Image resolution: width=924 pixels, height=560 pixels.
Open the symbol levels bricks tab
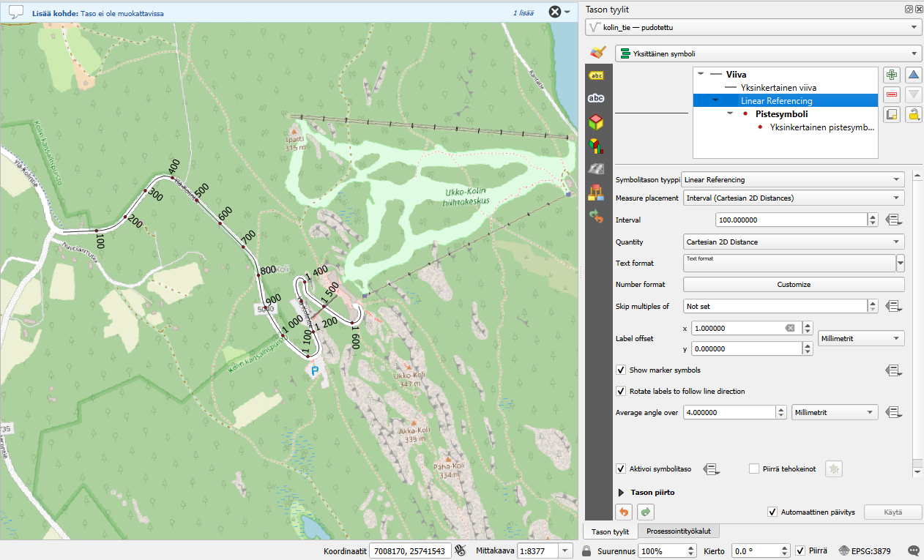597,193
